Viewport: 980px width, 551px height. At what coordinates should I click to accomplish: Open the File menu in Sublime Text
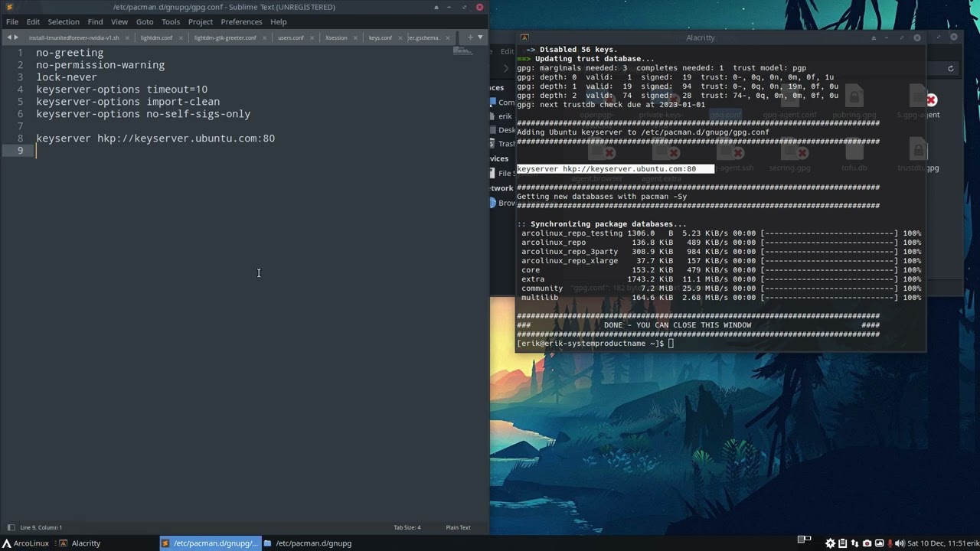12,21
